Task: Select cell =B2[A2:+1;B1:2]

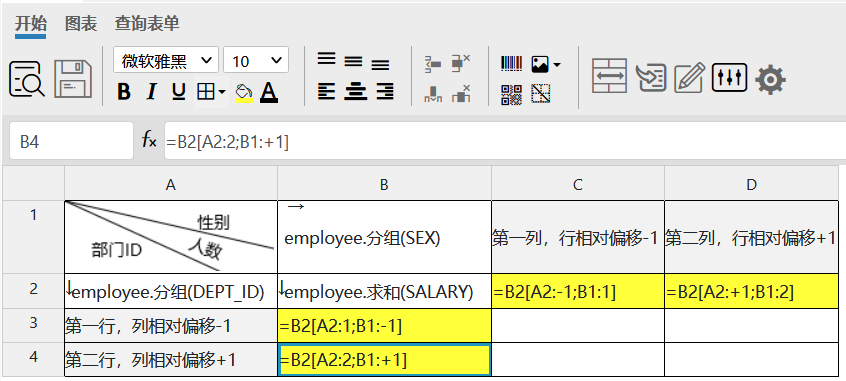Action: [752, 291]
